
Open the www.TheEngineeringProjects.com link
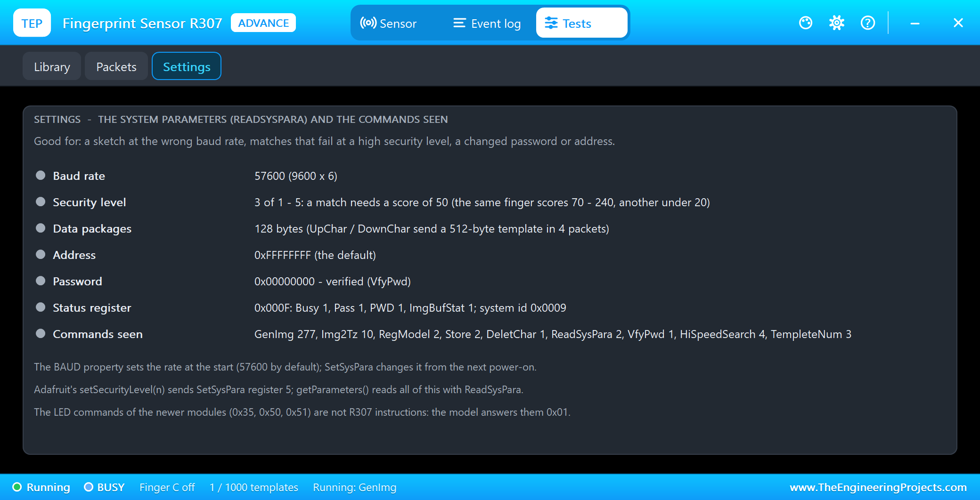[878, 487]
